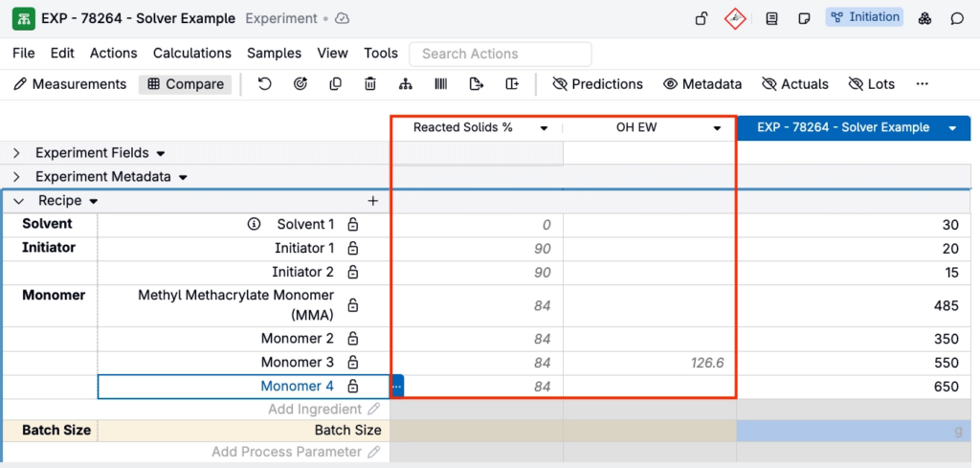
Task: Select the Monomer 4 ingredient name
Action: [298, 386]
